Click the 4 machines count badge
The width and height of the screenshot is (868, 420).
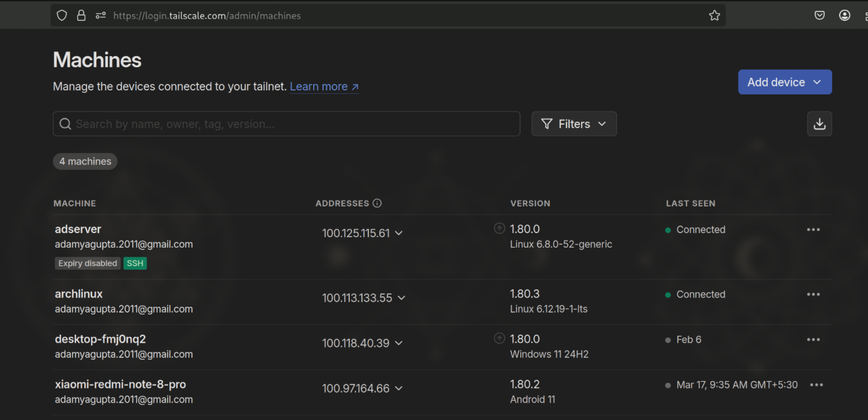pos(85,161)
